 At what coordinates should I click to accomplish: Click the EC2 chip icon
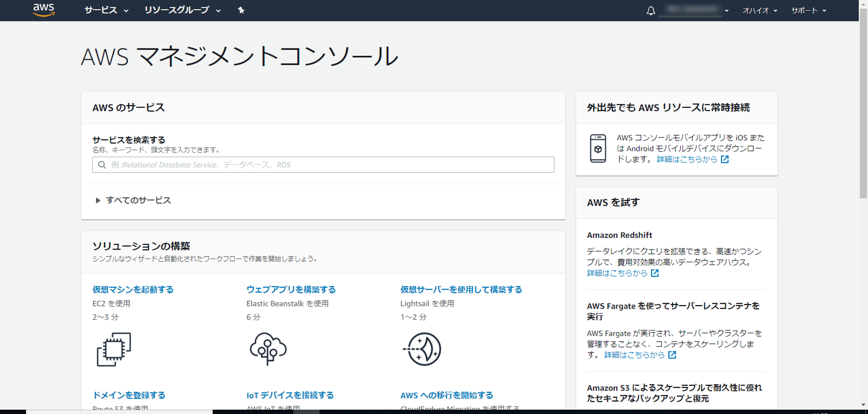(x=114, y=349)
